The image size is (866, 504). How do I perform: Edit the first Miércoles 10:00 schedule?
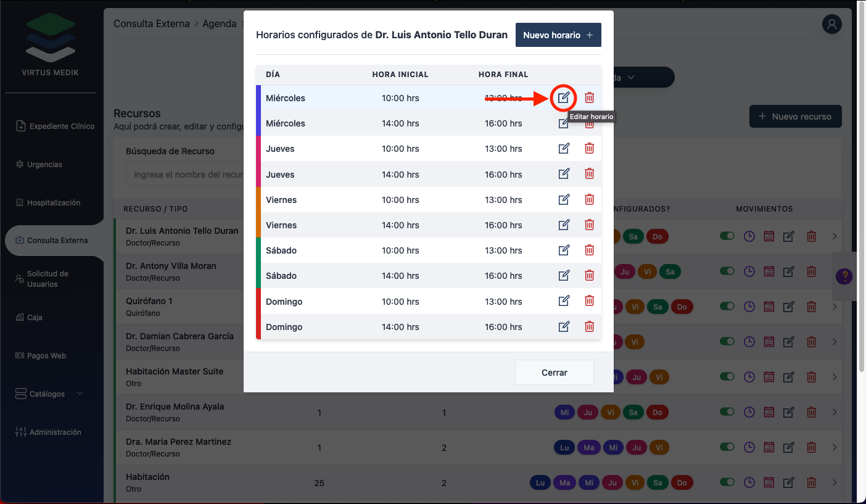tap(564, 97)
